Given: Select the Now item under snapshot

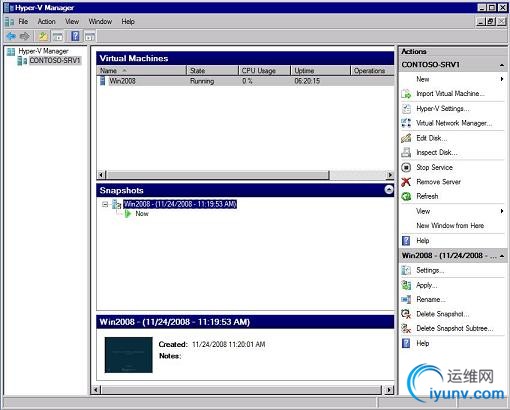Looking at the screenshot, I should pos(142,214).
